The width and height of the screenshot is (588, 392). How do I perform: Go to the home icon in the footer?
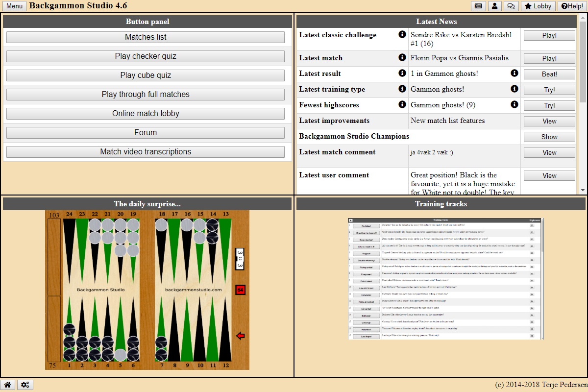pyautogui.click(x=8, y=385)
